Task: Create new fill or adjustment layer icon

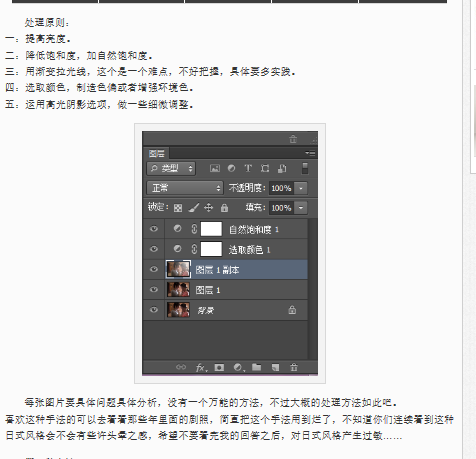Action: pyautogui.click(x=239, y=367)
